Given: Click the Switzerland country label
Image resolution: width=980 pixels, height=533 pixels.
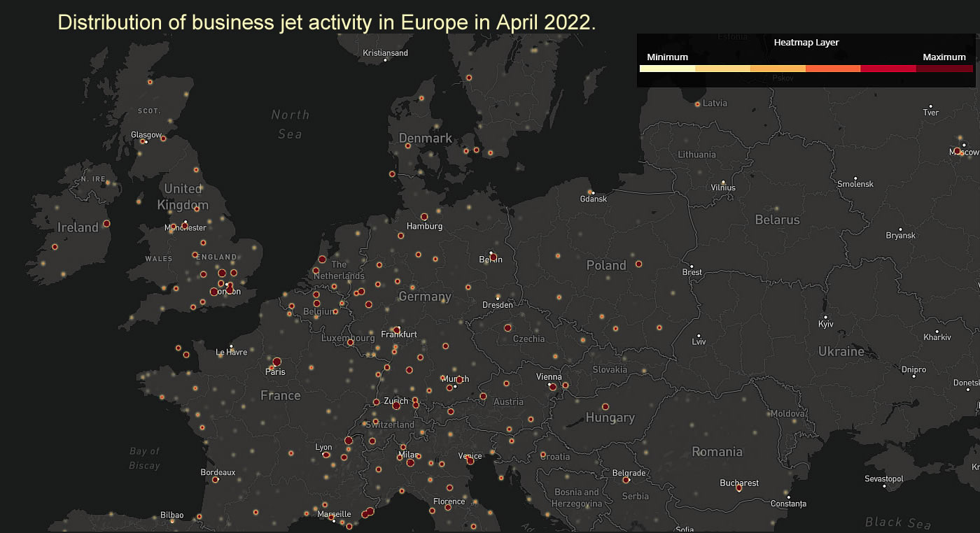Looking at the screenshot, I should 390,425.
